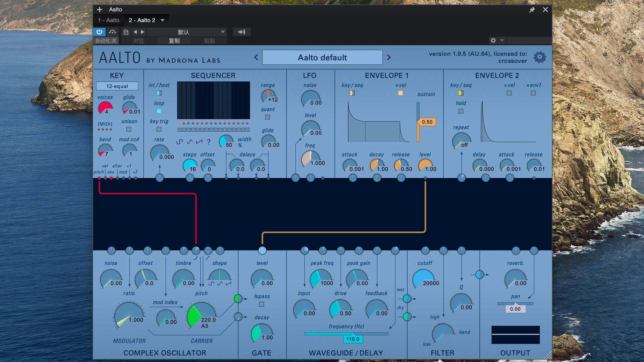Click the peak freq knob at 1000
The height and width of the screenshot is (362, 644).
pyautogui.click(x=321, y=279)
